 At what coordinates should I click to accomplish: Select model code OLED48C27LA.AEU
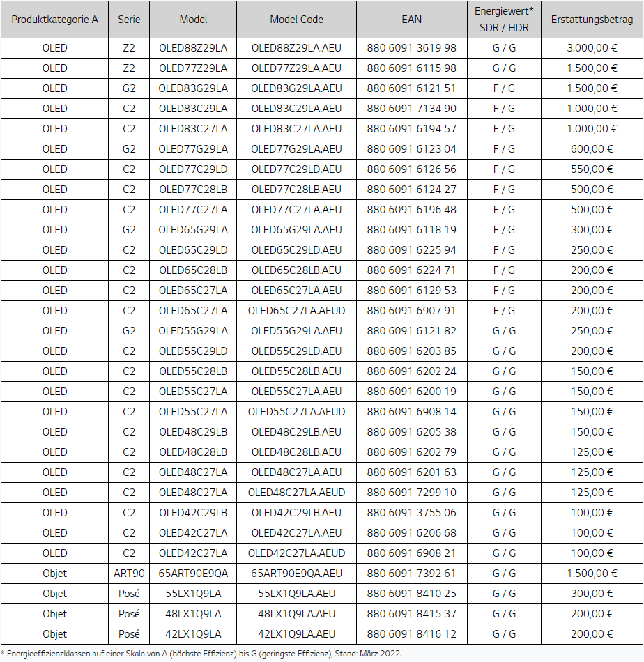click(x=296, y=473)
